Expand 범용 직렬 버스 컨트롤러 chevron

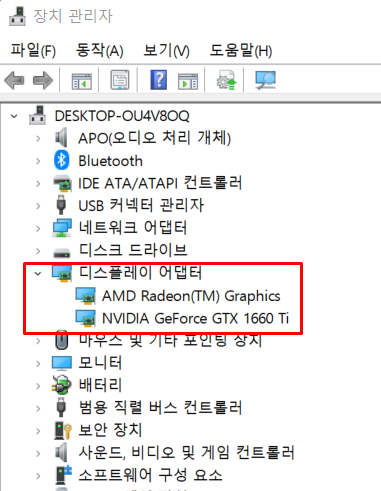[x=38, y=408]
